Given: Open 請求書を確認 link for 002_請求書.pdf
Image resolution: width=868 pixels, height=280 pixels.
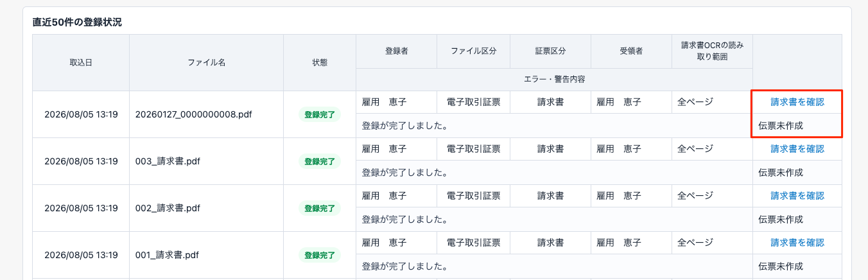Looking at the screenshot, I should click(x=797, y=195).
